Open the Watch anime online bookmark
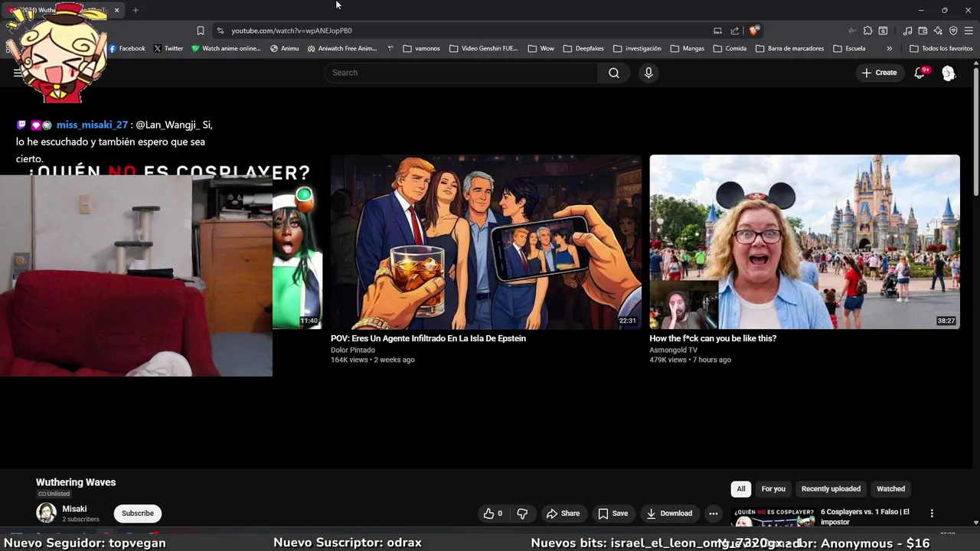The height and width of the screenshot is (551, 980). tap(226, 48)
